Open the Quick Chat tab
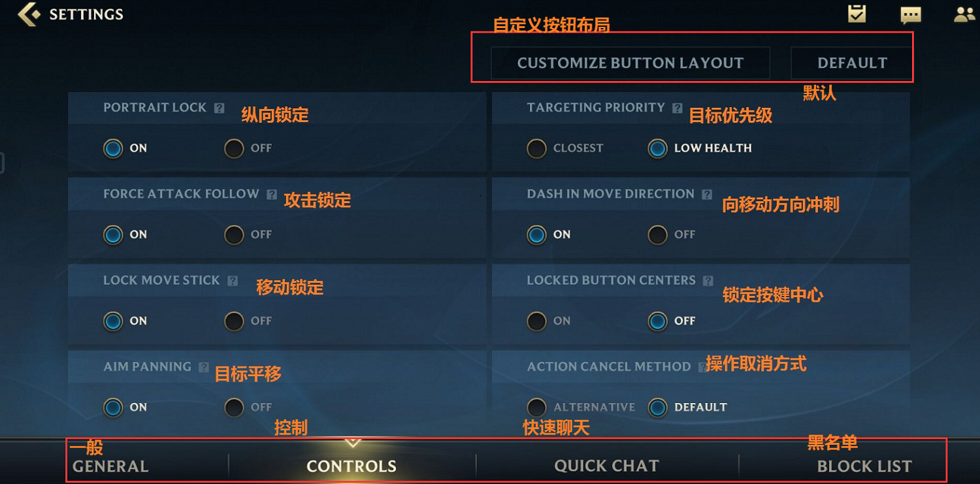 tap(606, 466)
